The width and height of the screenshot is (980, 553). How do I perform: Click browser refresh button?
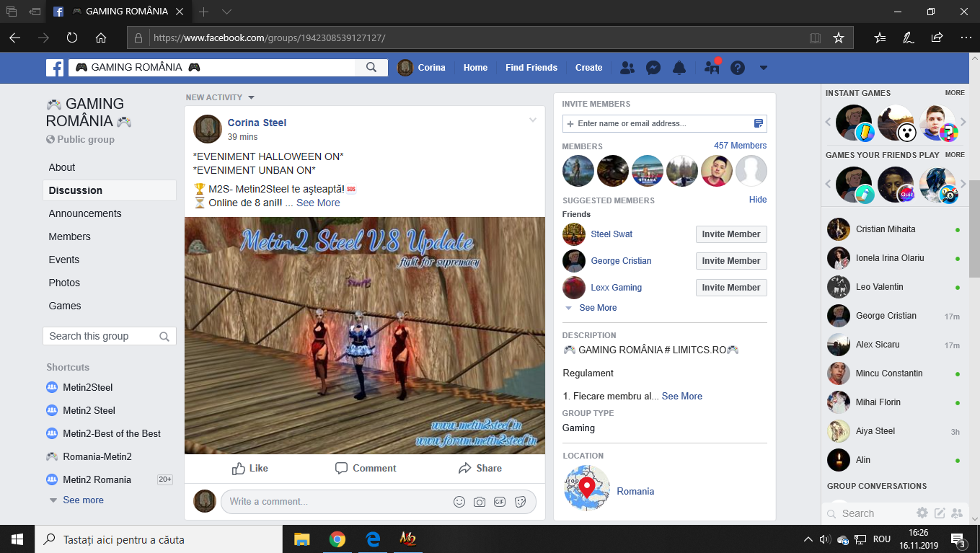click(72, 37)
